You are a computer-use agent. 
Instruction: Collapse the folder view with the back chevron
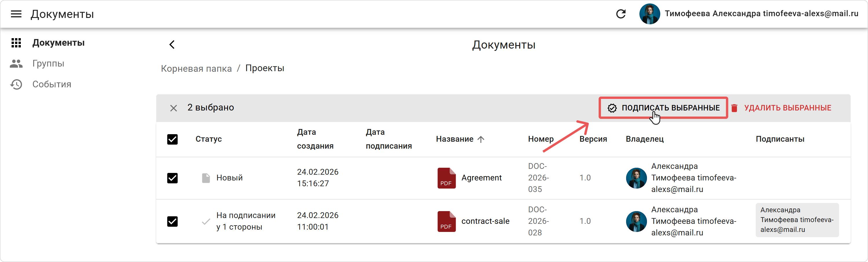(x=172, y=45)
